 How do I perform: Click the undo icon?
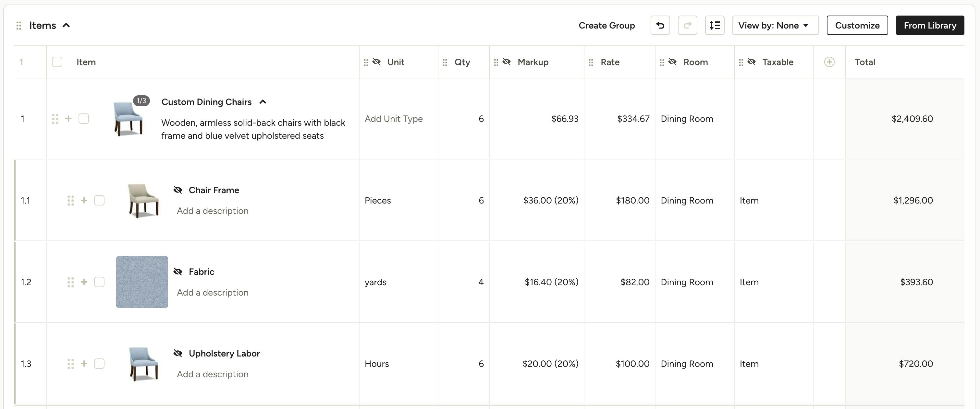pos(660,25)
